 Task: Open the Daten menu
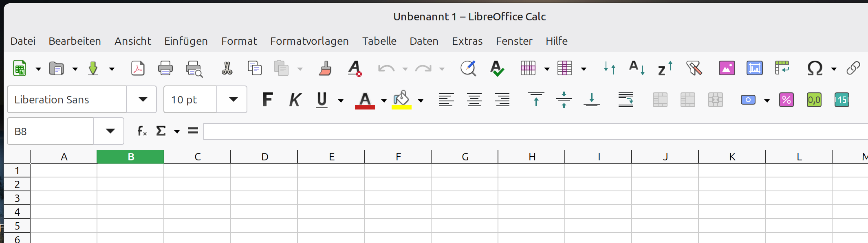[x=424, y=41]
